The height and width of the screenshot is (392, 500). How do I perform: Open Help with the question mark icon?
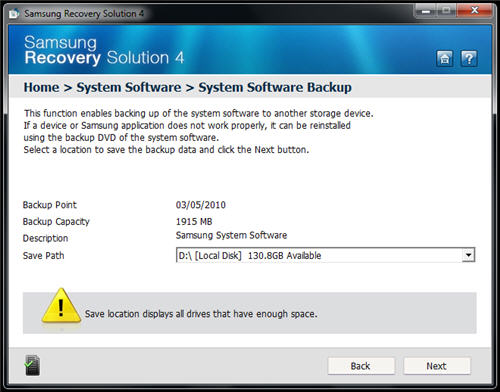pyautogui.click(x=469, y=59)
